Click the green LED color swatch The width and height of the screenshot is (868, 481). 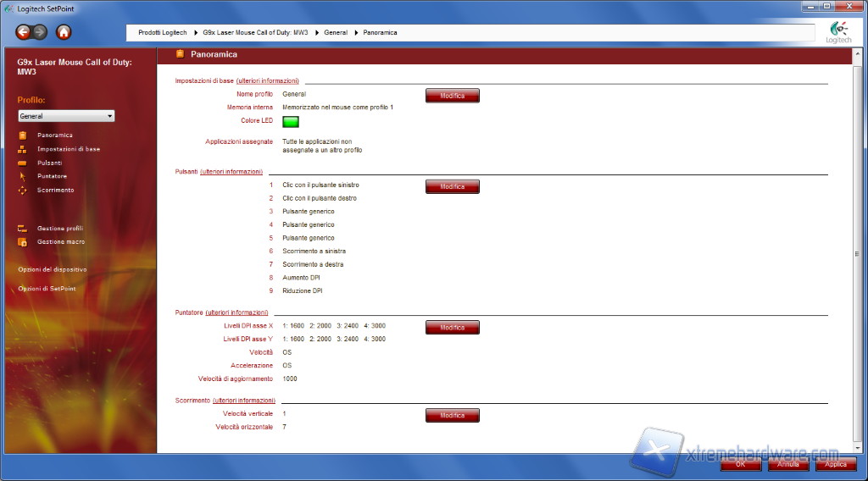pos(291,122)
